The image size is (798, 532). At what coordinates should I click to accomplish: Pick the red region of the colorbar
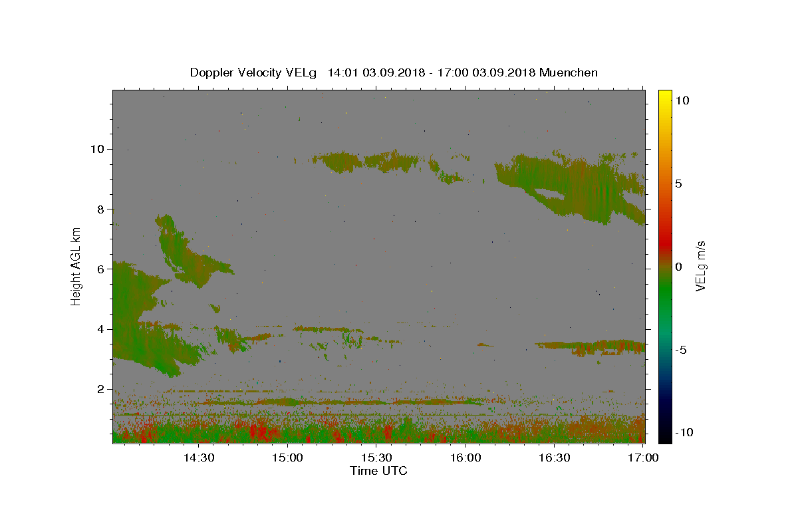coord(664,246)
